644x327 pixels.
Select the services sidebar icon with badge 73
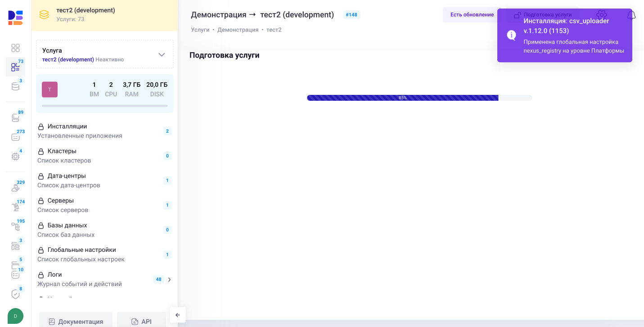[15, 67]
